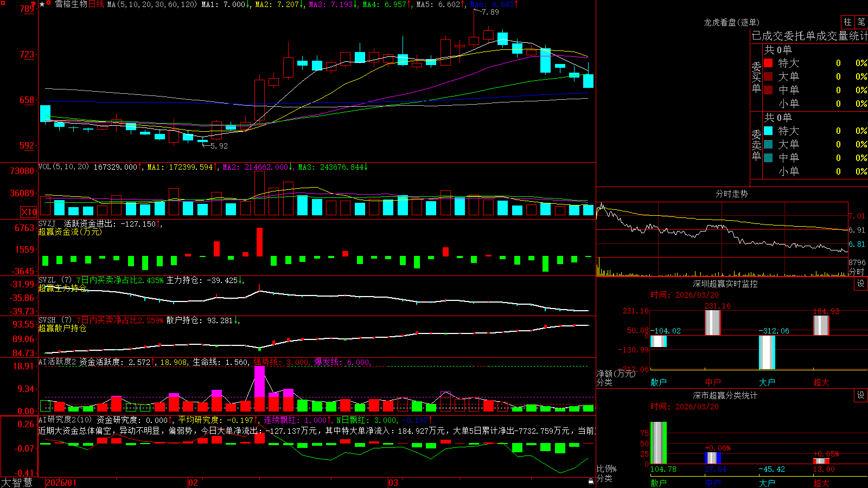Click the 7.89 high price annotation
The width and height of the screenshot is (868, 488).
pyautogui.click(x=490, y=12)
